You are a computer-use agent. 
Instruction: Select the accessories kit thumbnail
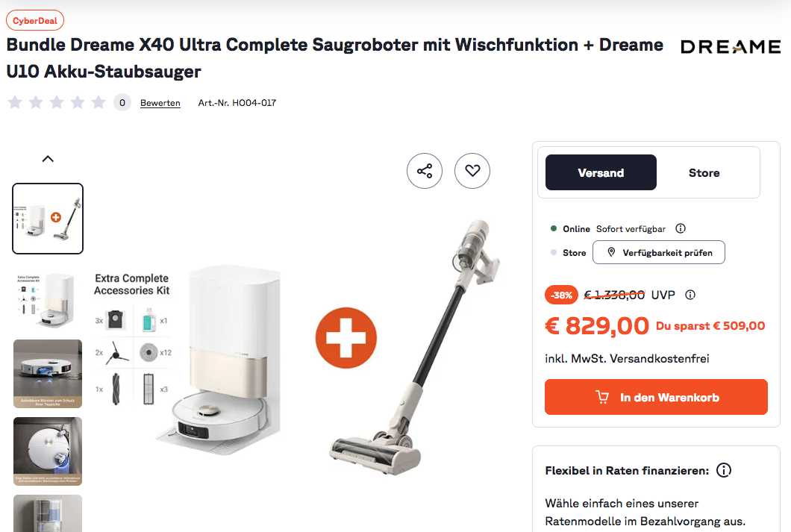[x=48, y=300]
